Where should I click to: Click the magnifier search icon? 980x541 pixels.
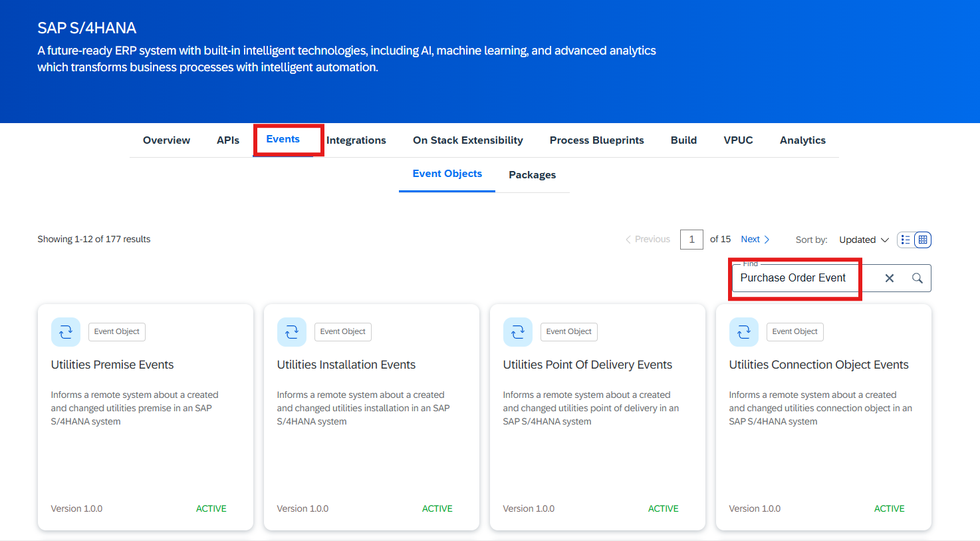[918, 278]
